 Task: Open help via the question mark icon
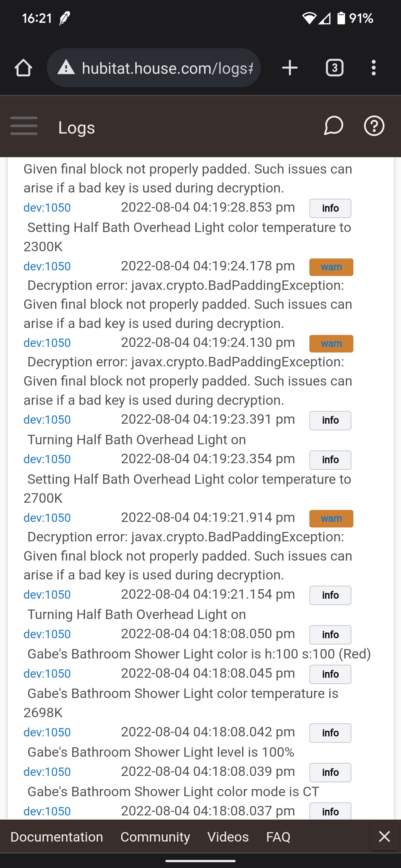click(x=374, y=126)
